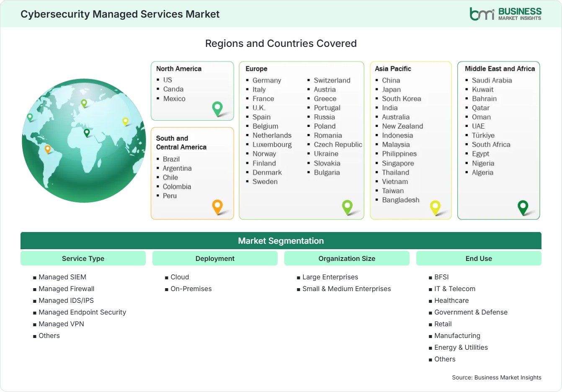Click the green pin in North America box
Screen dimensions: 562x392
(x=217, y=109)
